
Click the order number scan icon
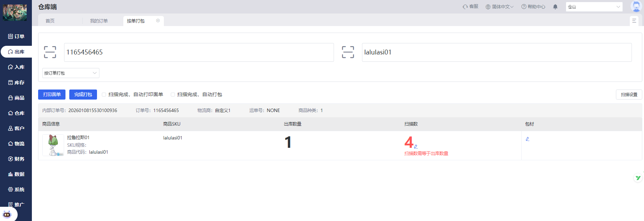tap(50, 52)
